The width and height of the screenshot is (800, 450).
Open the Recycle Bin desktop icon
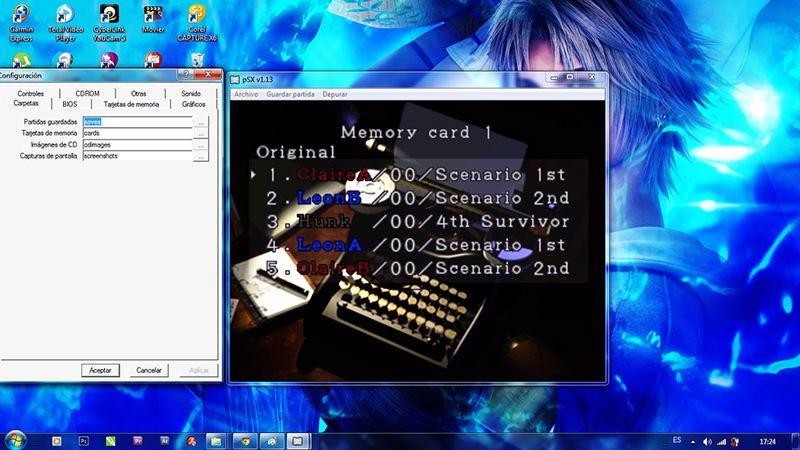pos(197,60)
